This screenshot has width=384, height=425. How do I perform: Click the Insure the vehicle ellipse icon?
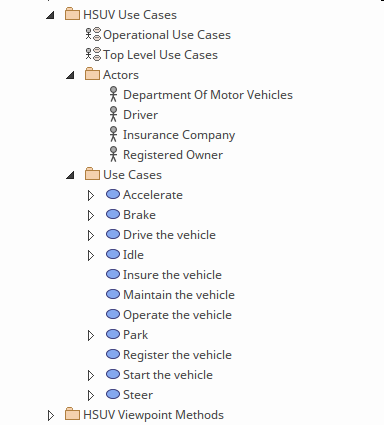point(113,274)
